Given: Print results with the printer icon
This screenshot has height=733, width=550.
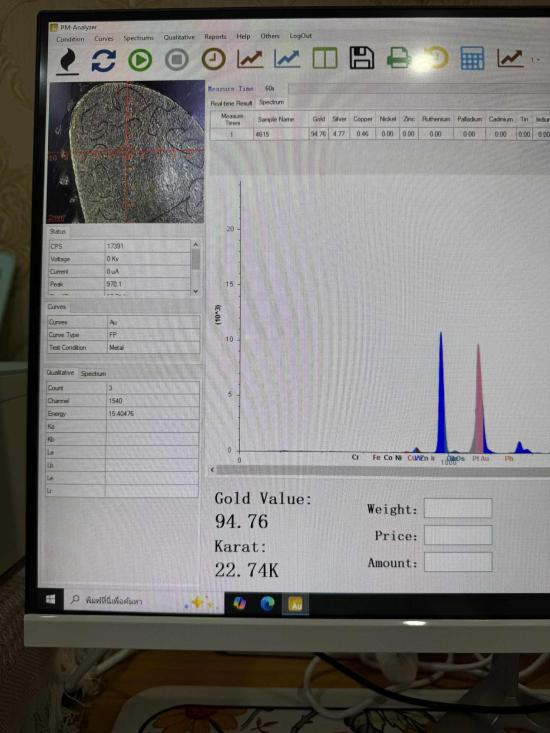Looking at the screenshot, I should tap(399, 59).
